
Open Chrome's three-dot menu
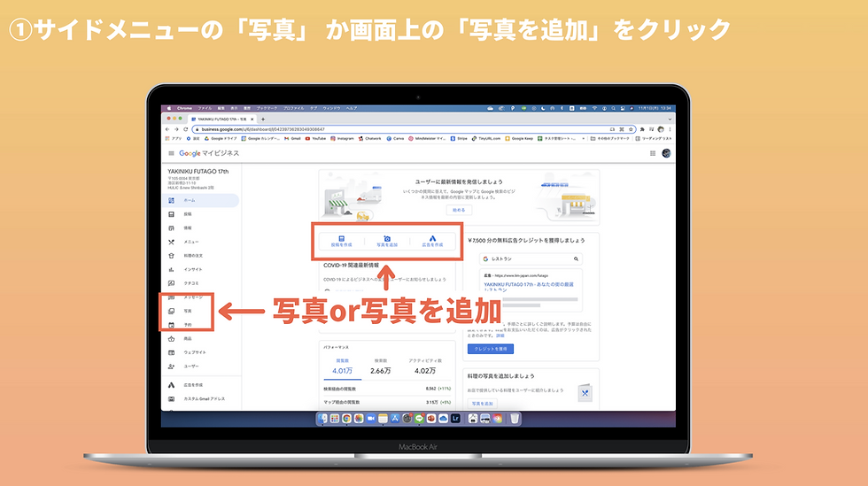click(670, 129)
